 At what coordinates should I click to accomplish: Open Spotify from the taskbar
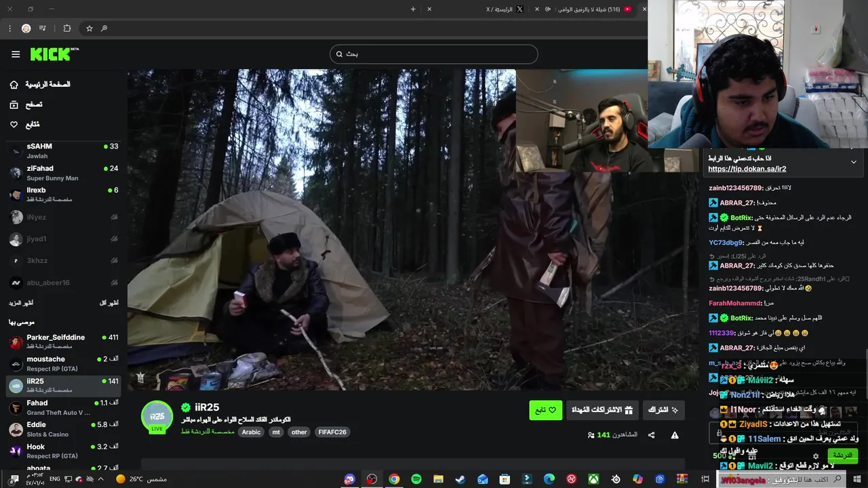pyautogui.click(x=416, y=479)
